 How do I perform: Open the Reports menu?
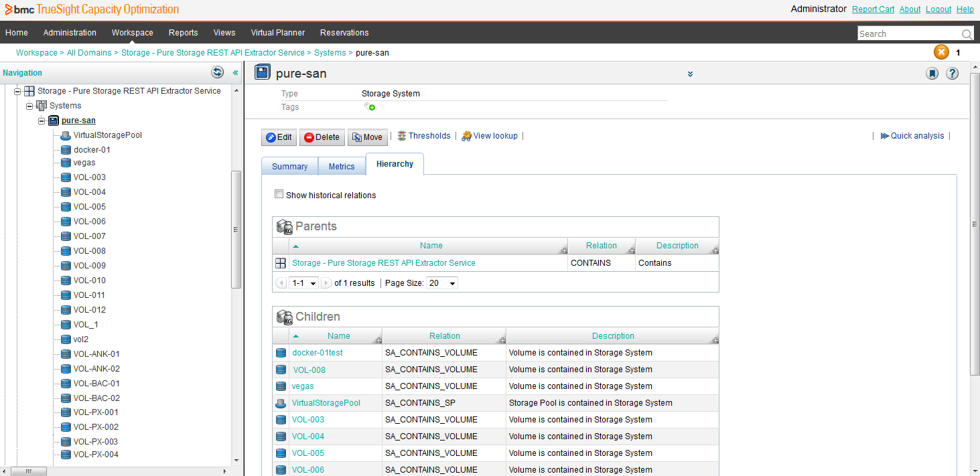pos(184,33)
